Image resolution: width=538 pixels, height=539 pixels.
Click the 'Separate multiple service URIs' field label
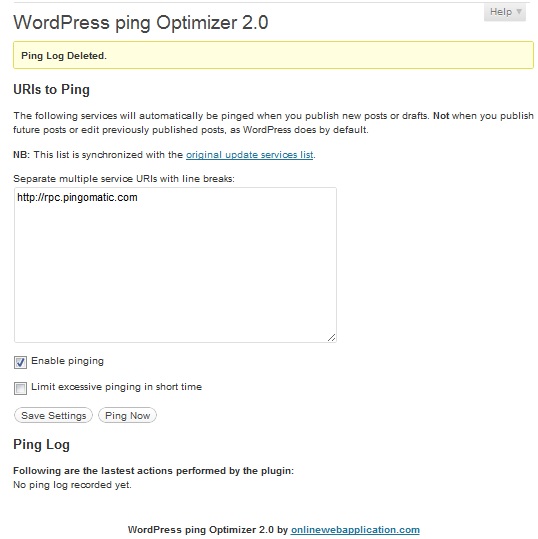point(124,179)
